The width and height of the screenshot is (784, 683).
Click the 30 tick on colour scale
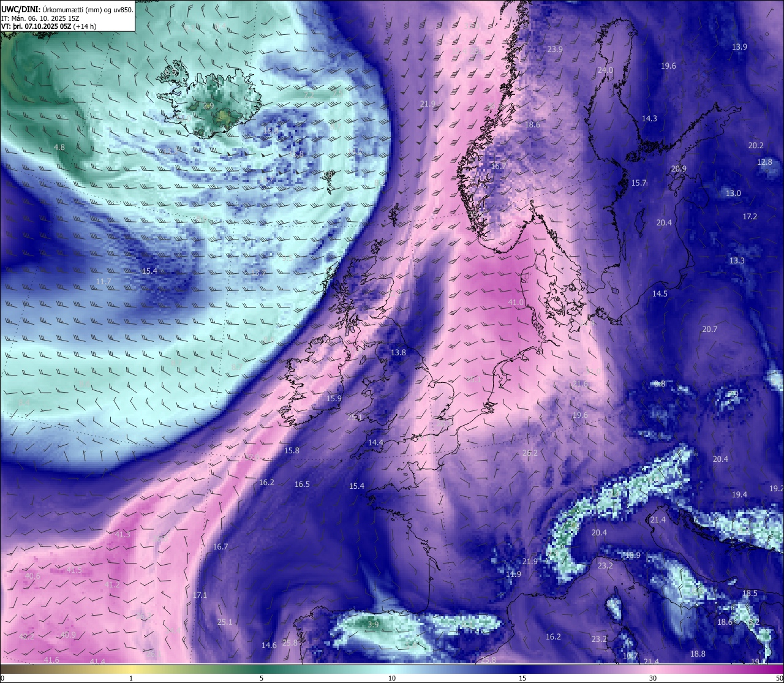653,678
